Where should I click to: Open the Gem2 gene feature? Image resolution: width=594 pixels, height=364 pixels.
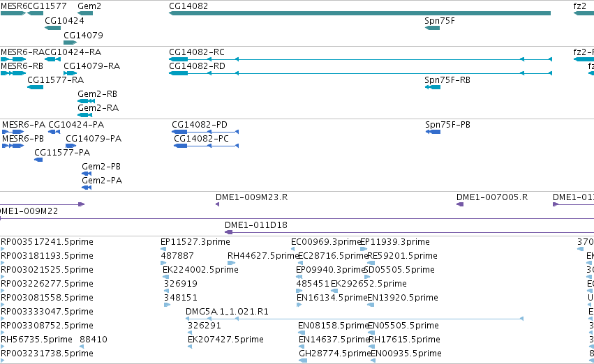[x=85, y=13]
